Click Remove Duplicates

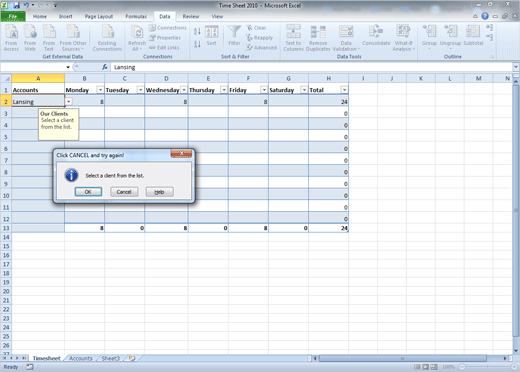point(318,38)
